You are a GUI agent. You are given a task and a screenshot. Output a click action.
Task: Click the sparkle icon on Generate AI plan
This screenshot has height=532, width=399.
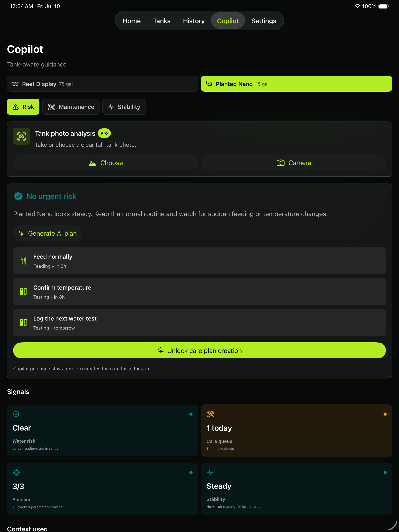[x=21, y=233]
